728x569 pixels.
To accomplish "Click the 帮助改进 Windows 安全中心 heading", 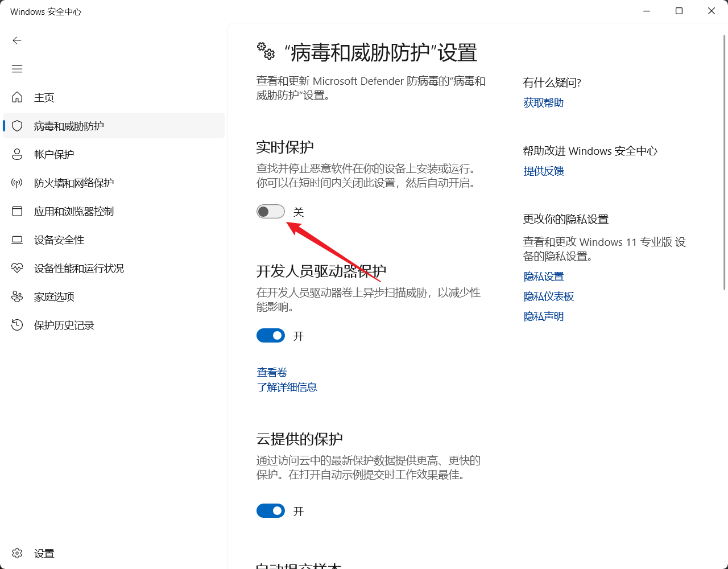I will 590,151.
